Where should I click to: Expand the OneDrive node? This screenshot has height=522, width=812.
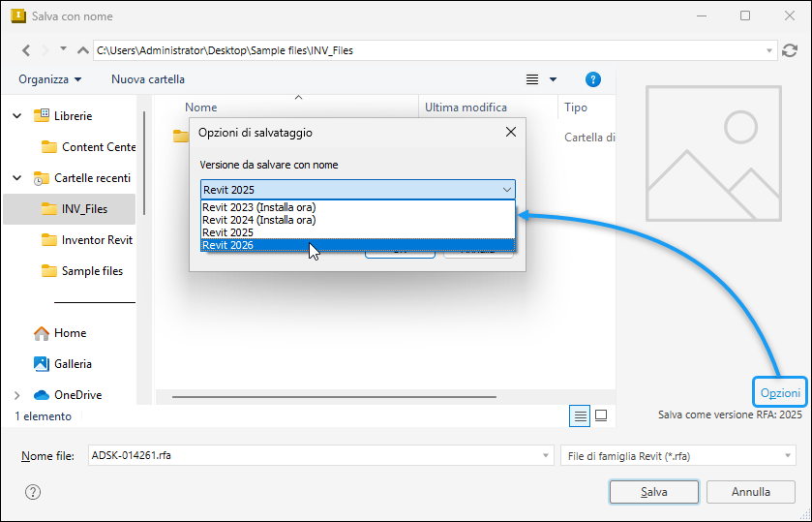[17, 395]
